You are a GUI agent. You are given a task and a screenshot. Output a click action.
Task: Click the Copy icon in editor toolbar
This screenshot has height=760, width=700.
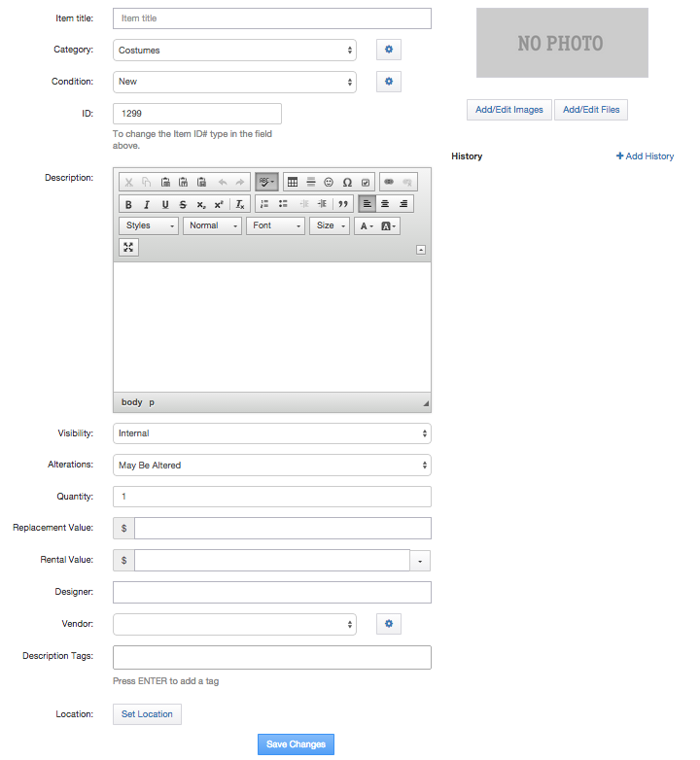tap(147, 183)
